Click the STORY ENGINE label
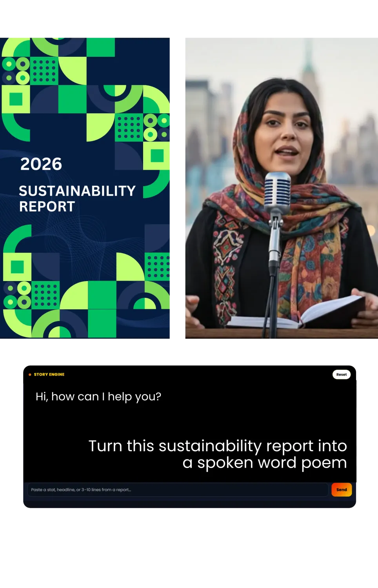Screen dimensions: 378x588 tap(49, 374)
